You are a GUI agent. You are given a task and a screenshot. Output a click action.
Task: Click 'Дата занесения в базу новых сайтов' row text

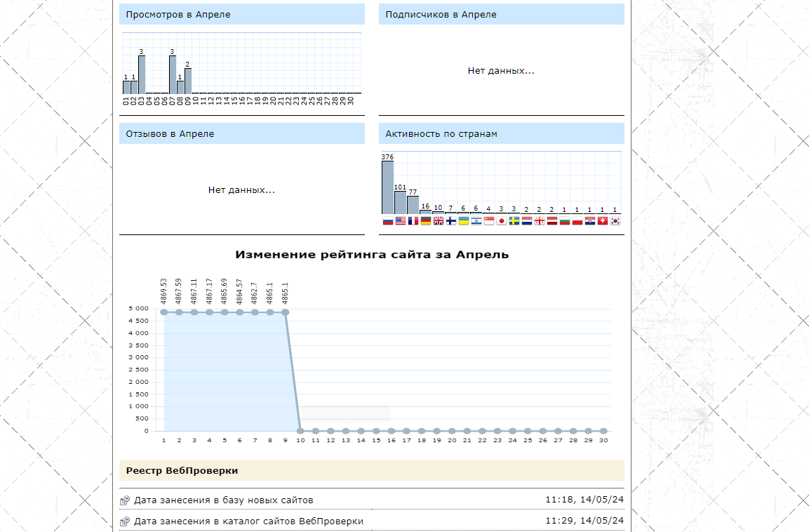click(223, 500)
